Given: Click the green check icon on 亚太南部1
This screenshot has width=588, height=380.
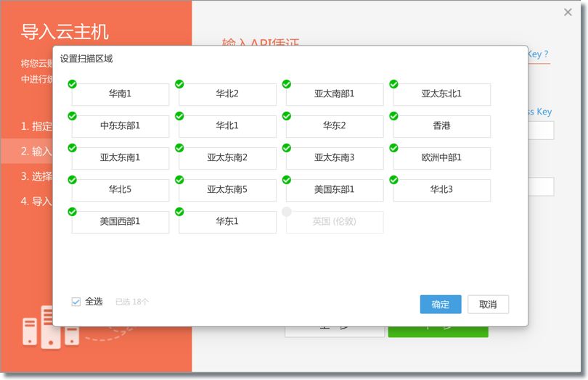Looking at the screenshot, I should coord(287,84).
